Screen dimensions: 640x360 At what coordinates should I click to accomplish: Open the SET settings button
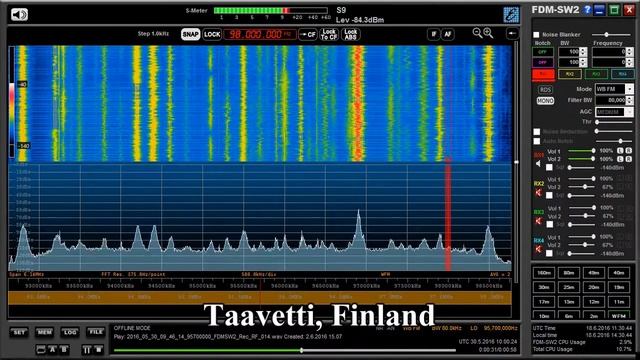[x=19, y=333]
